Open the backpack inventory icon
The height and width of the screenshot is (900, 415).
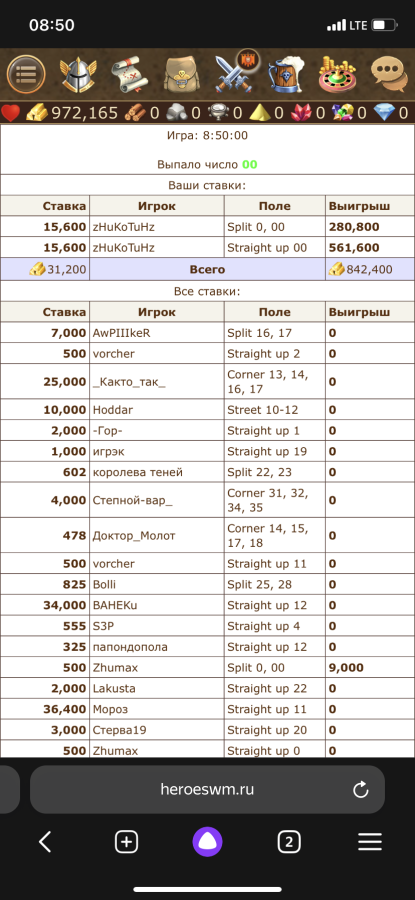pyautogui.click(x=181, y=75)
